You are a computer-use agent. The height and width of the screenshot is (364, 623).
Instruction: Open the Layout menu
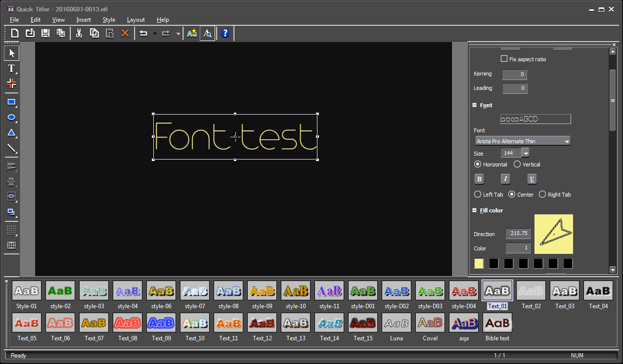pos(135,20)
